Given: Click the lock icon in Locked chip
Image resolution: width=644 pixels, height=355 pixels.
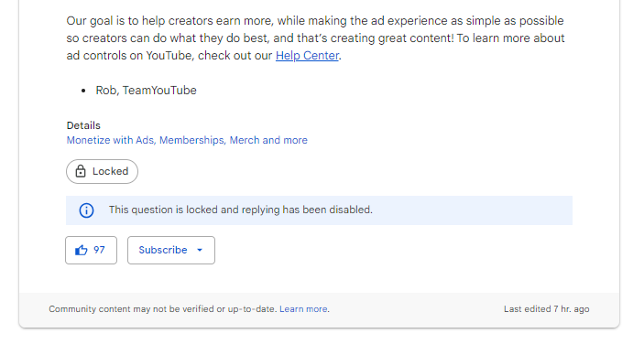Looking at the screenshot, I should click(81, 171).
